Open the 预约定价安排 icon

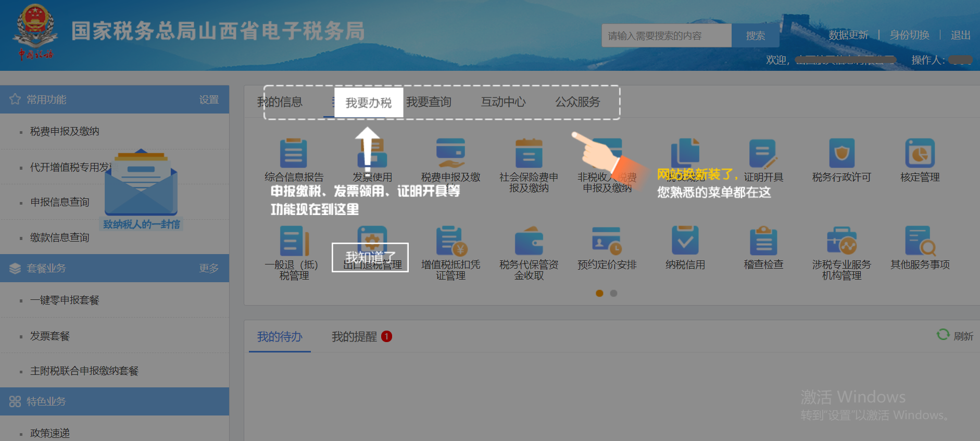607,241
